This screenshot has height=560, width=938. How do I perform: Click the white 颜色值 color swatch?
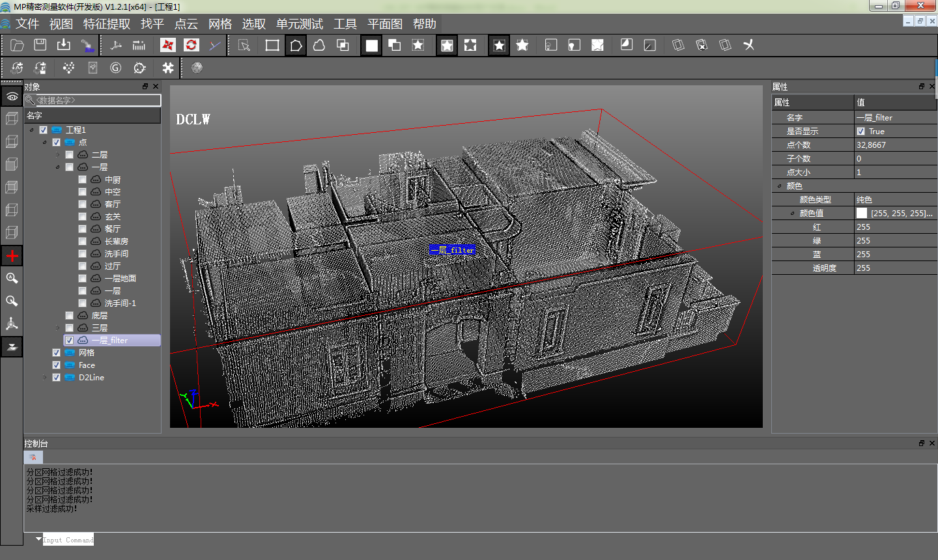[x=862, y=214]
